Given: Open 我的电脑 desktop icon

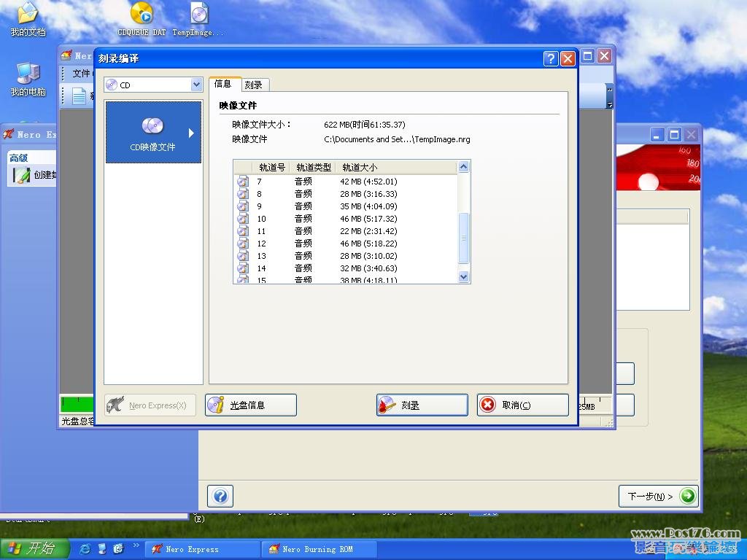Looking at the screenshot, I should 28,79.
